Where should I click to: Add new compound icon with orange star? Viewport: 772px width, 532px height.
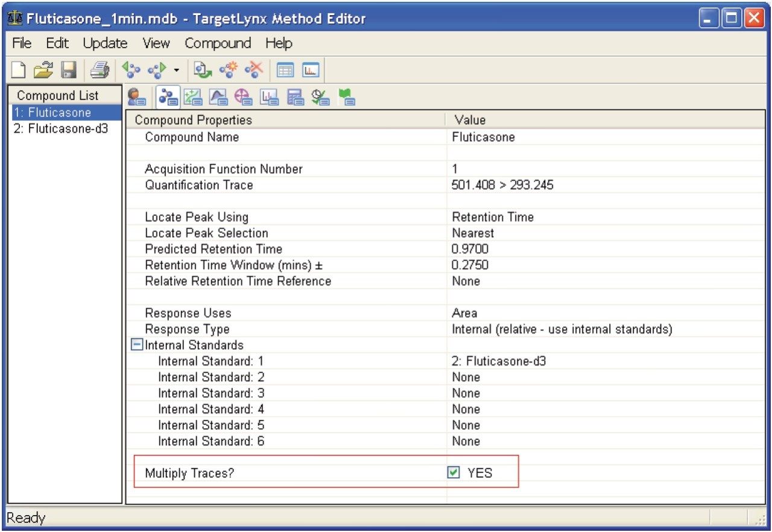[228, 71]
